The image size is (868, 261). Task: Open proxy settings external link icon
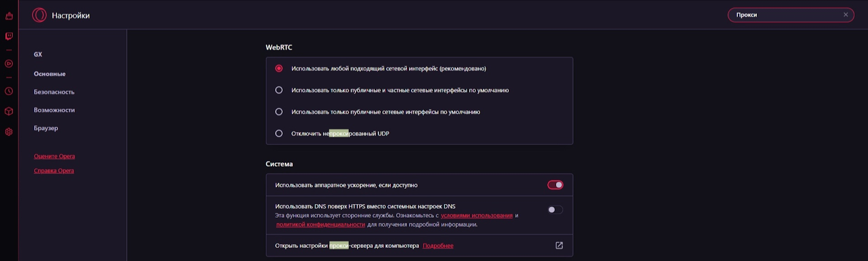(559, 246)
